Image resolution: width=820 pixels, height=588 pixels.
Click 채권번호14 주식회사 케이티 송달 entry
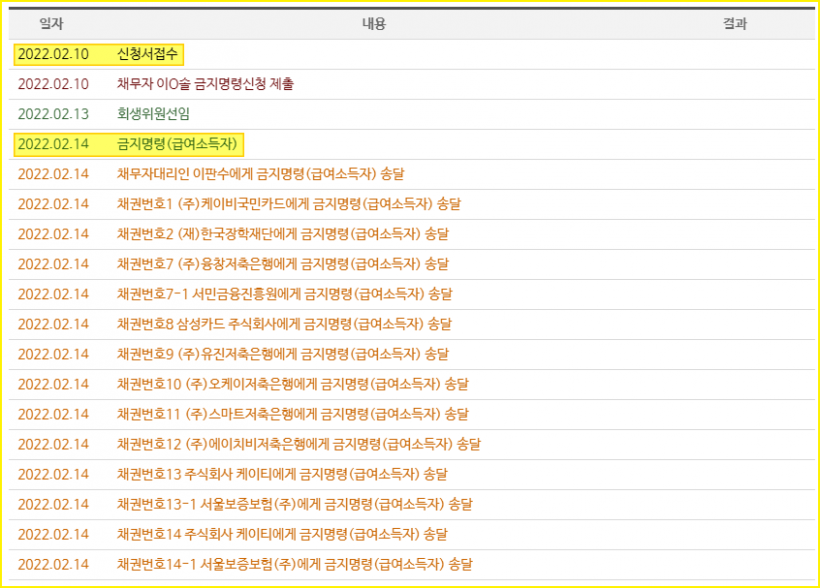click(x=282, y=535)
